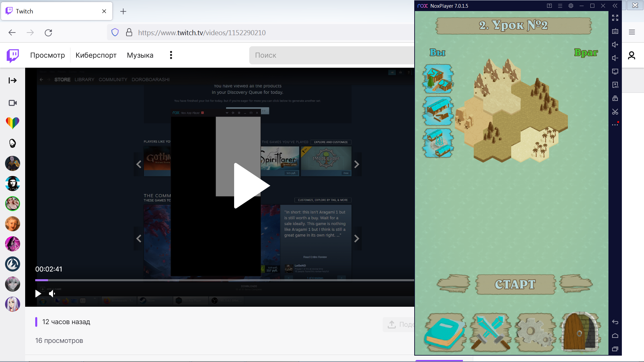Open the Киберспорт tab
This screenshot has width=644, height=362.
[x=96, y=55]
